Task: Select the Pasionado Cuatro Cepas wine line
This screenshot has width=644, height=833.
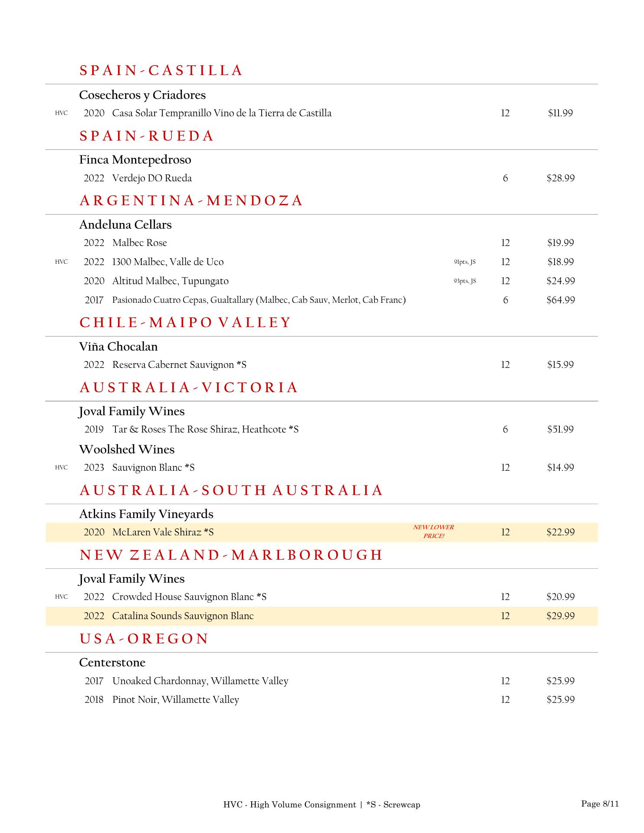Action: click(x=259, y=300)
